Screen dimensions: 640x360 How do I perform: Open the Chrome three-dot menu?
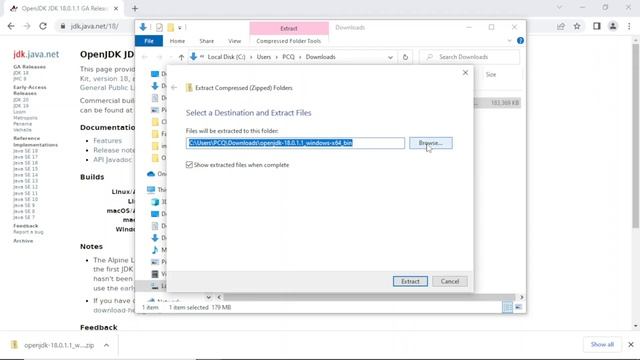(629, 26)
